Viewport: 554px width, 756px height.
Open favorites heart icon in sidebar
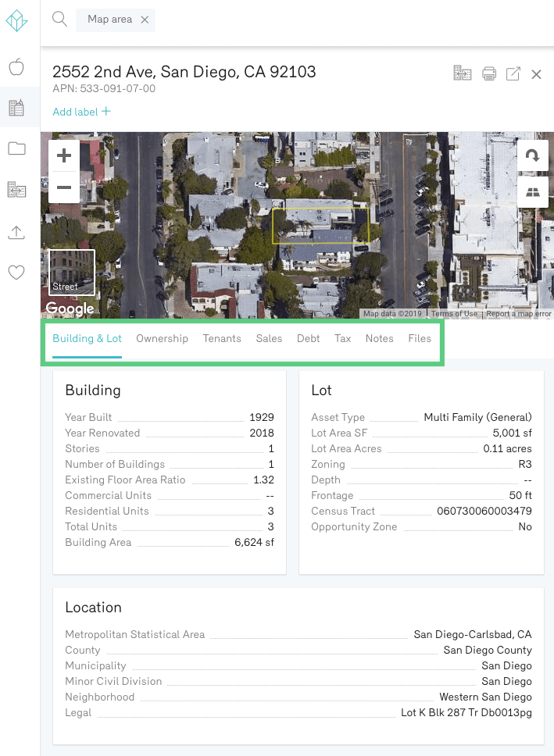click(x=16, y=273)
